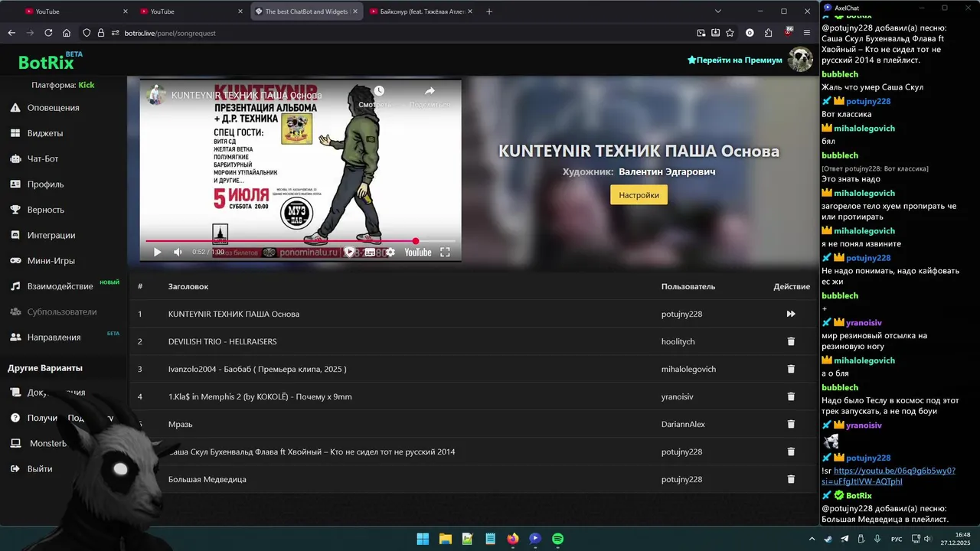Open Spotify from the taskbar
980x551 pixels.
pyautogui.click(x=557, y=539)
